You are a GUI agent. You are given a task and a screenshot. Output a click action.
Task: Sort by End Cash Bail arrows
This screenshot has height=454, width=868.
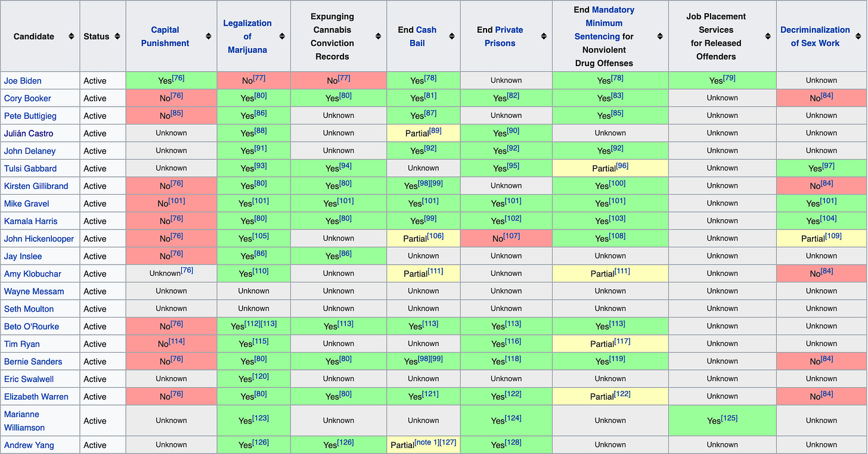[451, 36]
